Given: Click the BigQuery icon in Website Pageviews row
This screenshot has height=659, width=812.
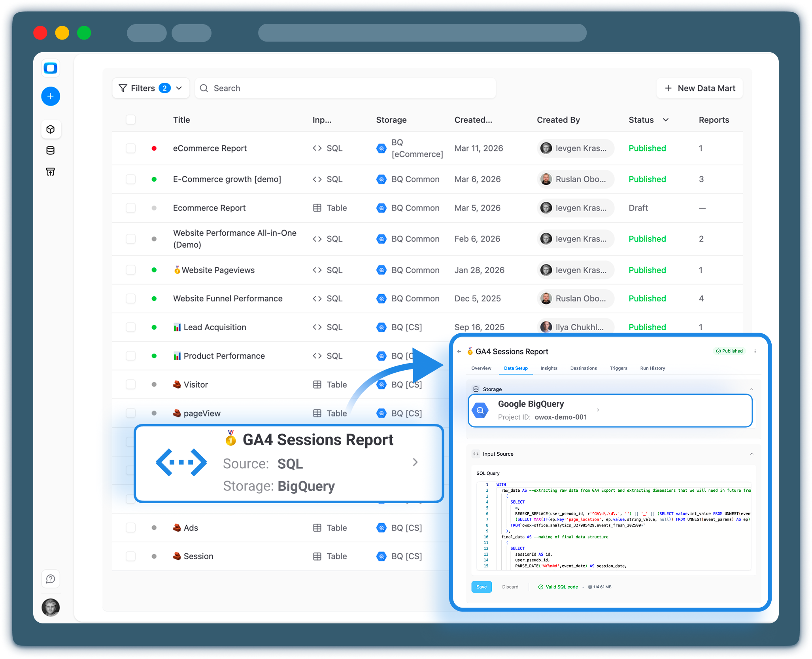Looking at the screenshot, I should point(381,270).
